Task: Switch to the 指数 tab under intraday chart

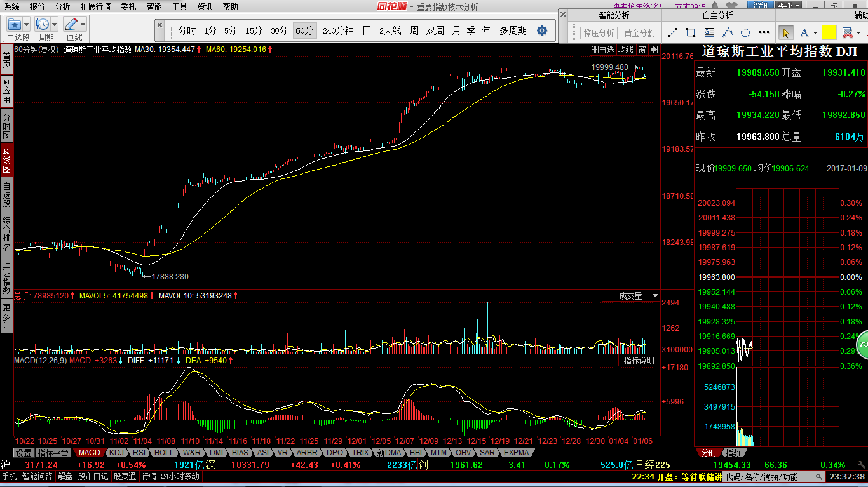Action: click(x=733, y=453)
